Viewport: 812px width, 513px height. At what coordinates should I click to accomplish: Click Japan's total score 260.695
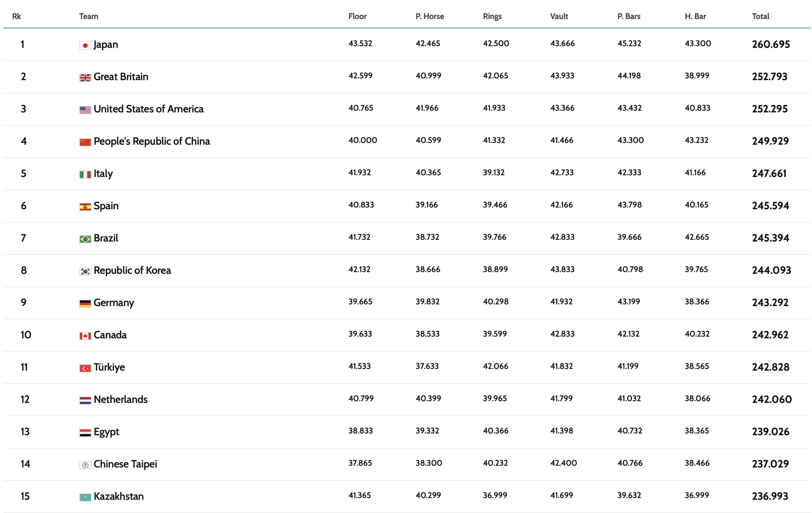(771, 44)
